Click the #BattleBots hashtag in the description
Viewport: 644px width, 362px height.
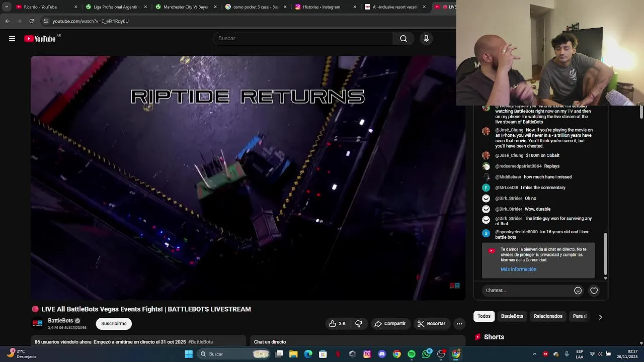tap(200, 342)
